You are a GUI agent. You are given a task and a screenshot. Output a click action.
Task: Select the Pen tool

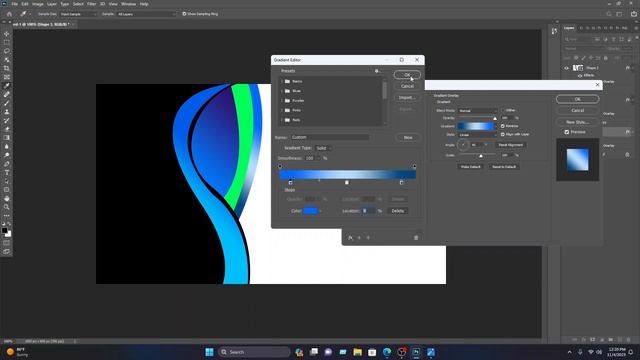tap(7, 164)
